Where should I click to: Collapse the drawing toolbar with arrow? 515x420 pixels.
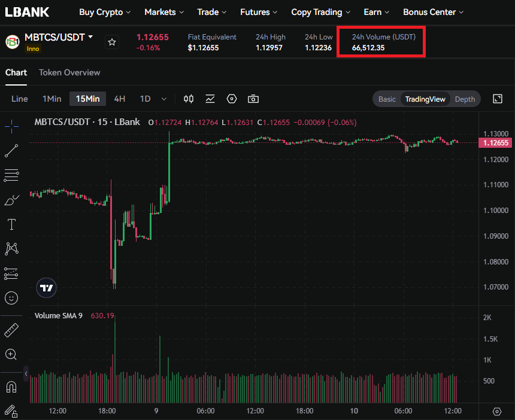click(x=26, y=374)
